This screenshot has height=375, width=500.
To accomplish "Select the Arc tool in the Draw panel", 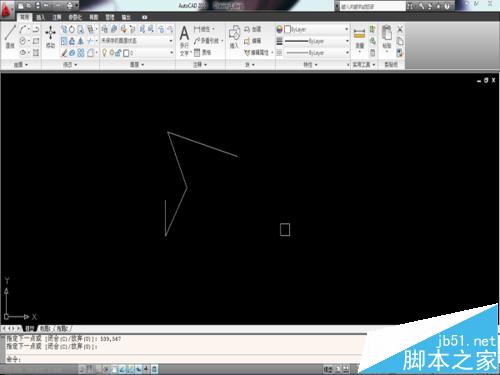I will pyautogui.click(x=23, y=29).
